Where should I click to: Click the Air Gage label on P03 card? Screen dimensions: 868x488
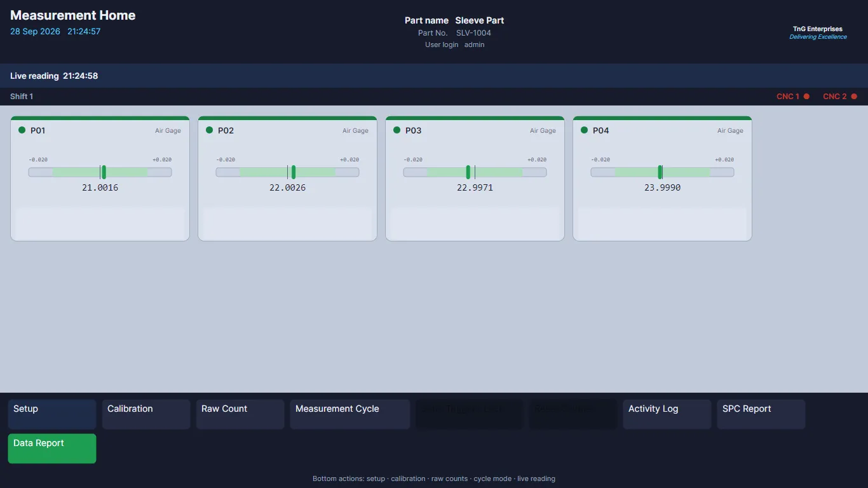point(543,131)
